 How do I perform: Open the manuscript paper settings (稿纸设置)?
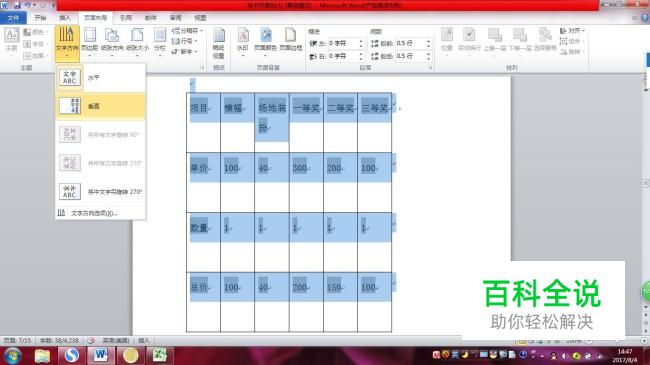pos(218,43)
